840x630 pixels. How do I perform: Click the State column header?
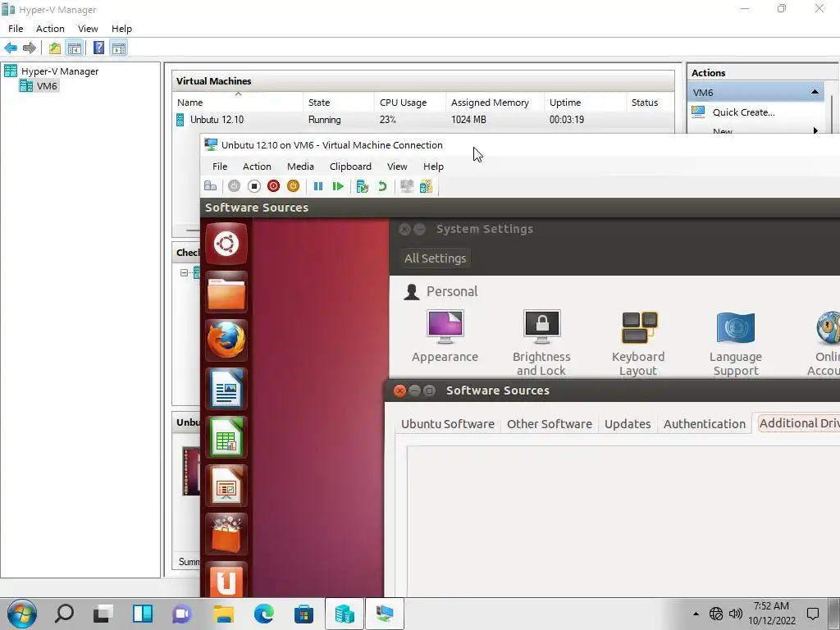(x=339, y=103)
